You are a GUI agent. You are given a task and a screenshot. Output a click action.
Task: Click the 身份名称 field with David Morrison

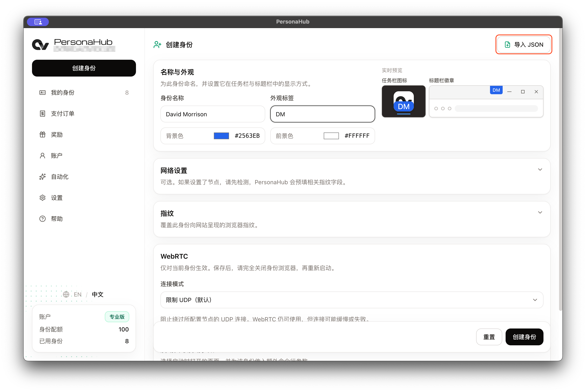[x=213, y=114]
